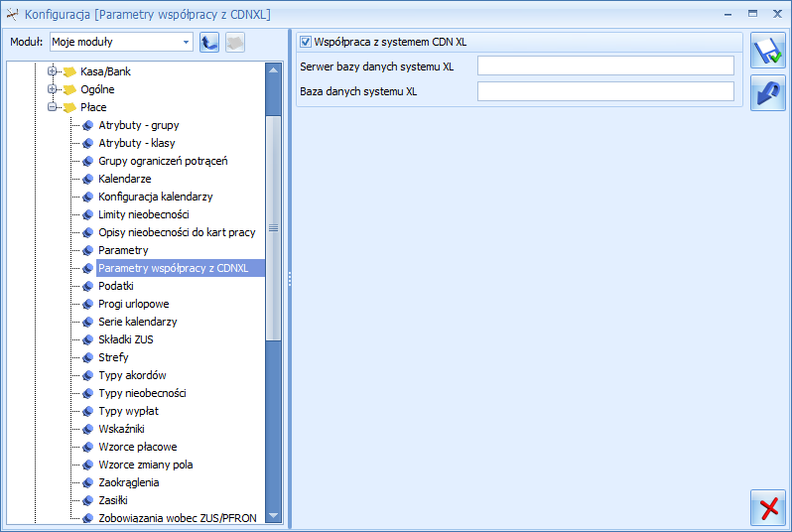Image resolution: width=792 pixels, height=532 pixels.
Task: Select the Parametry tree item
Action: tap(123, 250)
